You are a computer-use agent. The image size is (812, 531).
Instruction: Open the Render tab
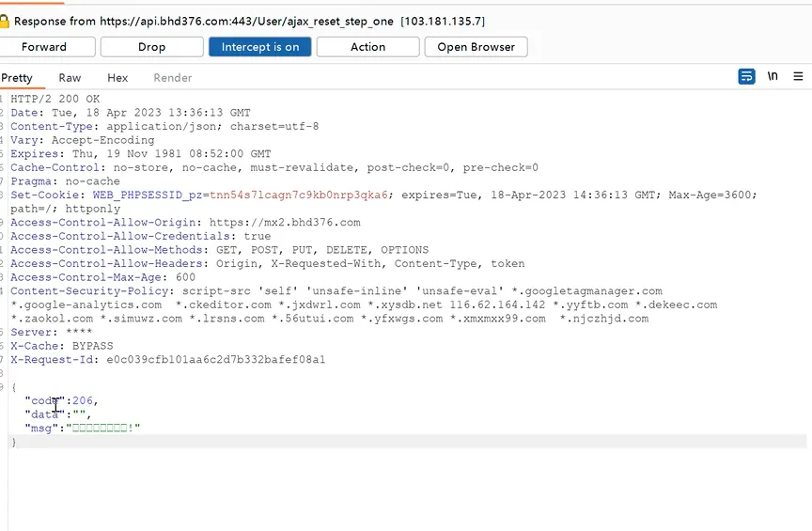[172, 78]
